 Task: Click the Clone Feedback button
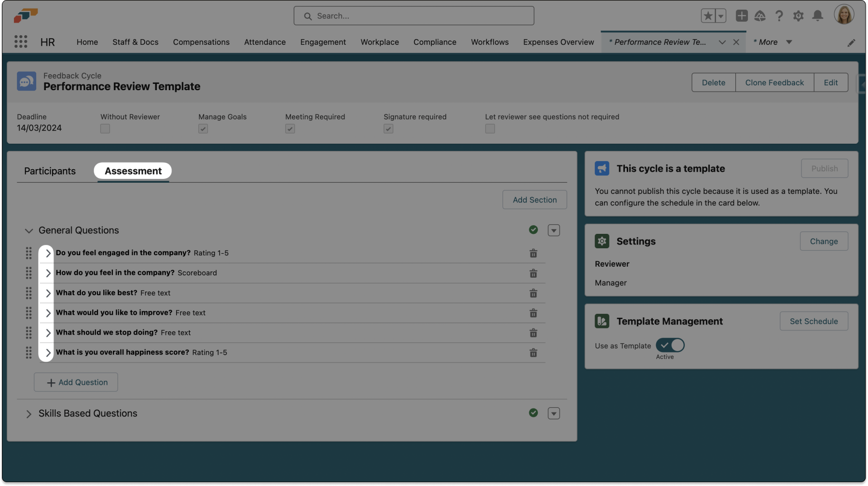click(774, 82)
